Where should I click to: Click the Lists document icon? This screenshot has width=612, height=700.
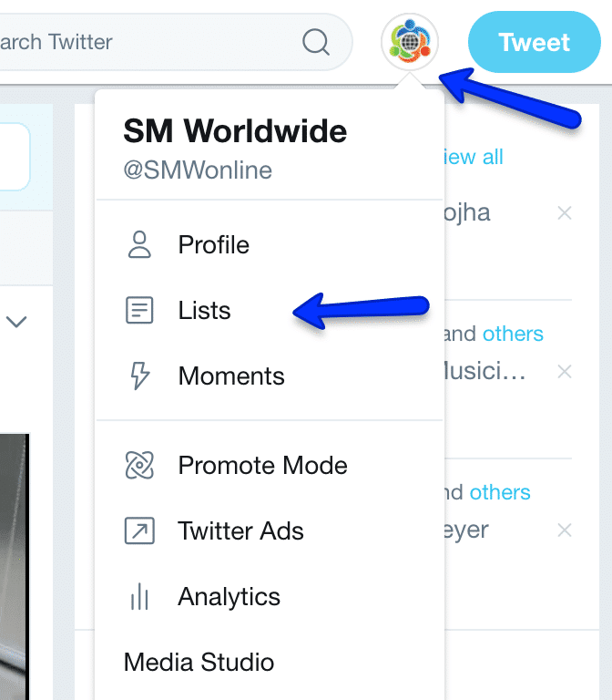(139, 310)
